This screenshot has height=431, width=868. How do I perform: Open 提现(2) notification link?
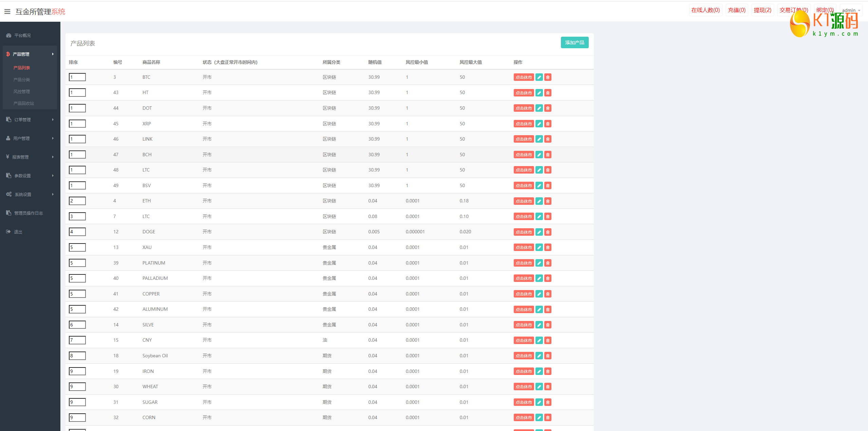pyautogui.click(x=762, y=10)
